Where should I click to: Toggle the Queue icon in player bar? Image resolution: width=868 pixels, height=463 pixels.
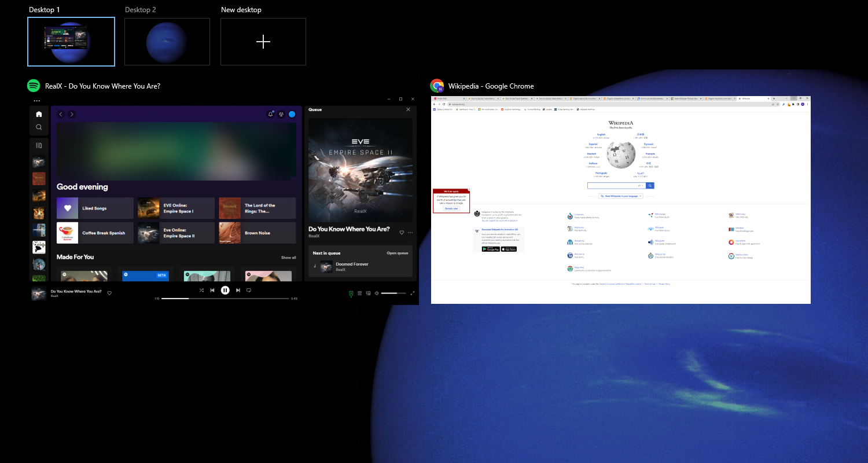[x=360, y=293]
